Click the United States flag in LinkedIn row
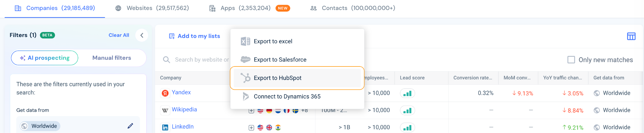The image size is (644, 133). [260, 128]
